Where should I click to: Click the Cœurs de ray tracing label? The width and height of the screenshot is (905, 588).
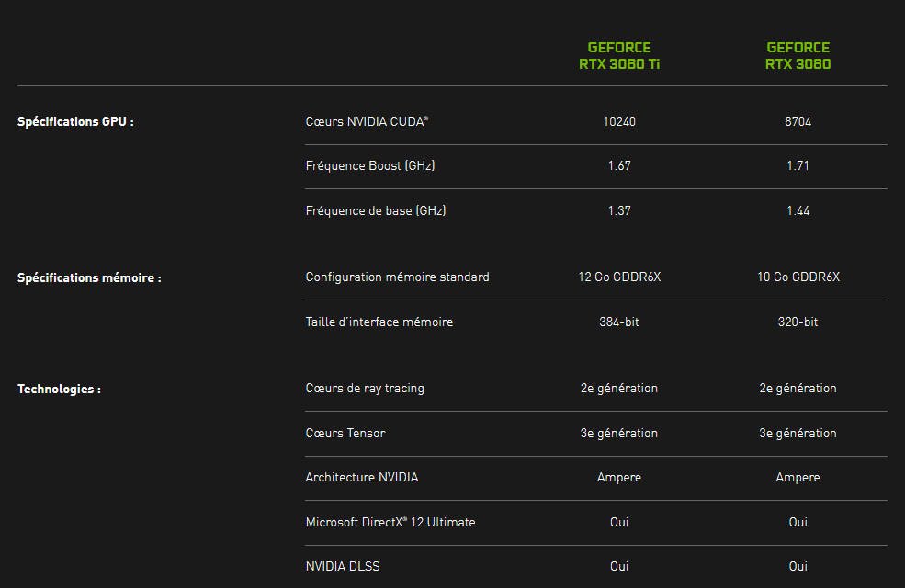[x=365, y=389]
